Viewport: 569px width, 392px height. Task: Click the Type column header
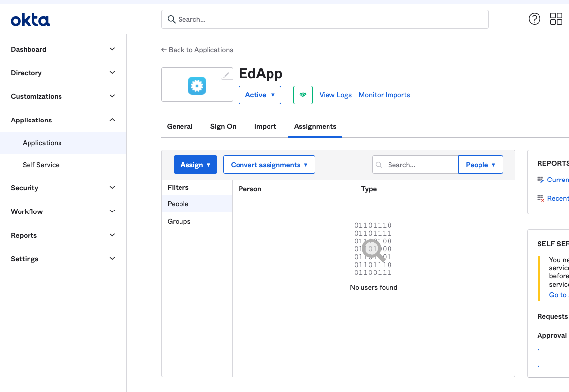click(x=369, y=189)
